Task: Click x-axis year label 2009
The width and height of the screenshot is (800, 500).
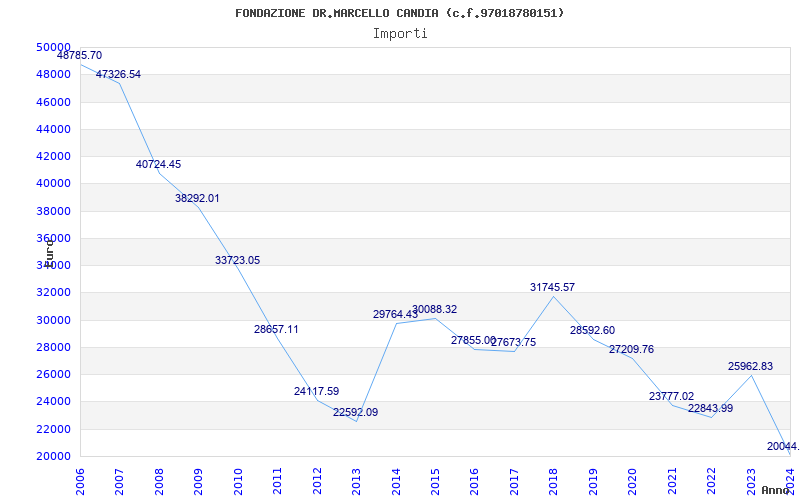Action: [198, 481]
